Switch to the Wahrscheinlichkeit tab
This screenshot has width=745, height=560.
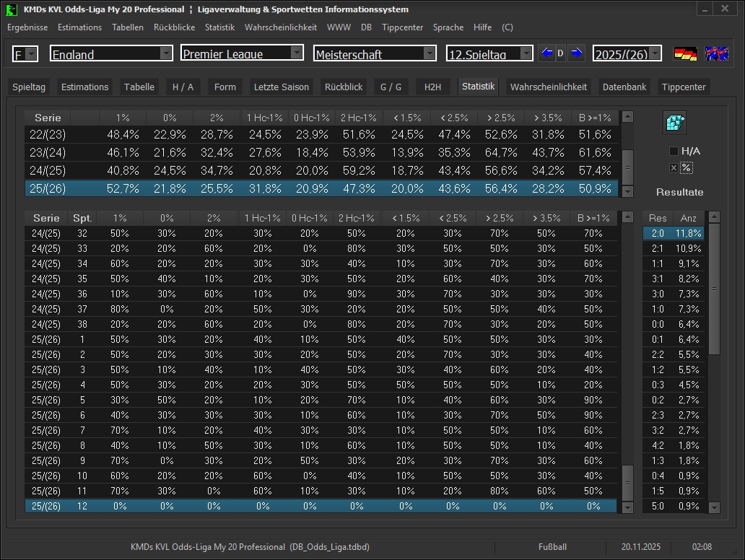click(549, 87)
